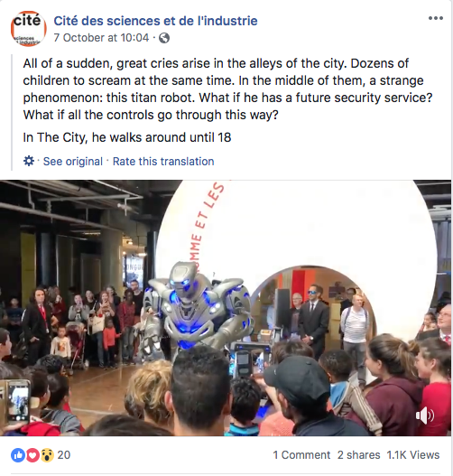Image resolution: width=453 pixels, height=476 pixels.
Task: Open the three-dot post options menu
Action: pyautogui.click(x=436, y=18)
